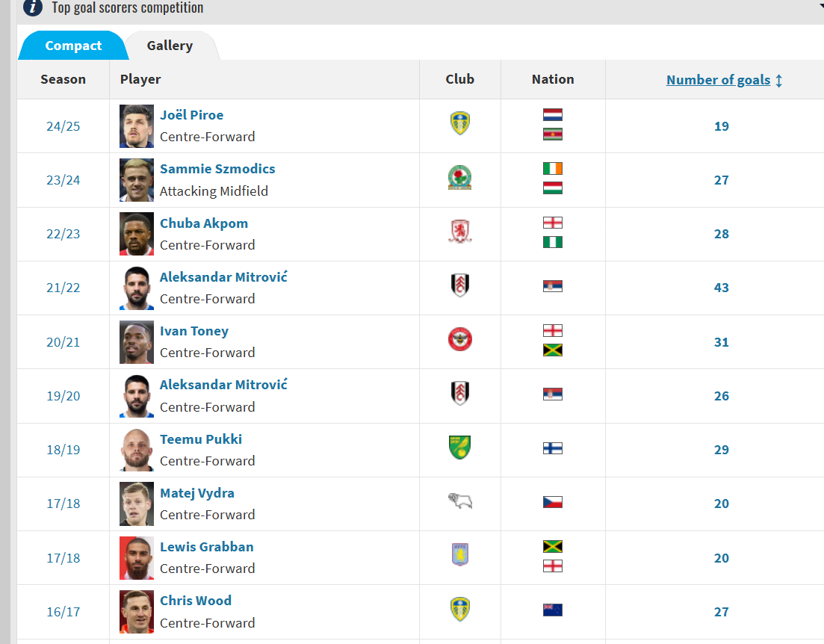Open Middlesbrough crest next to Chuba Akpom
The image size is (824, 644).
(x=460, y=232)
